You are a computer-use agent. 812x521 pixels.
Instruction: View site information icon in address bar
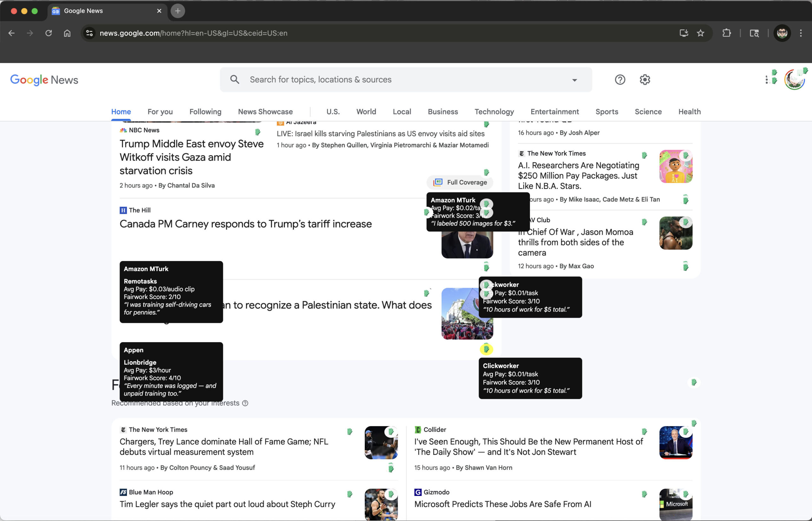click(89, 33)
